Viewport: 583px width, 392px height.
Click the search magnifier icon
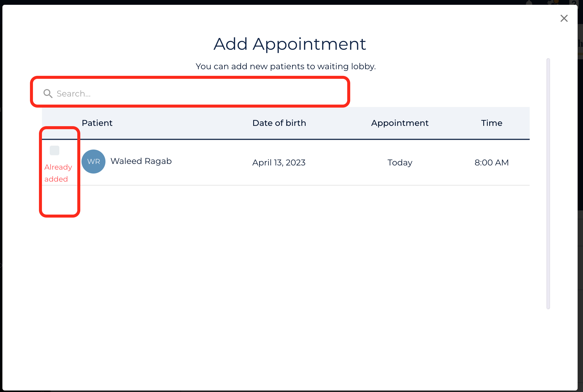tap(48, 94)
